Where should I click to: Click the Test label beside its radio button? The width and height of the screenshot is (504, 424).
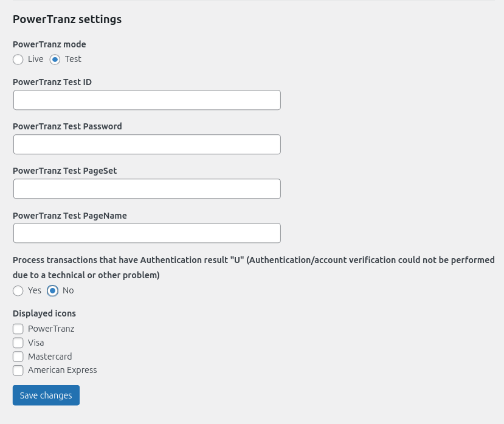(73, 59)
